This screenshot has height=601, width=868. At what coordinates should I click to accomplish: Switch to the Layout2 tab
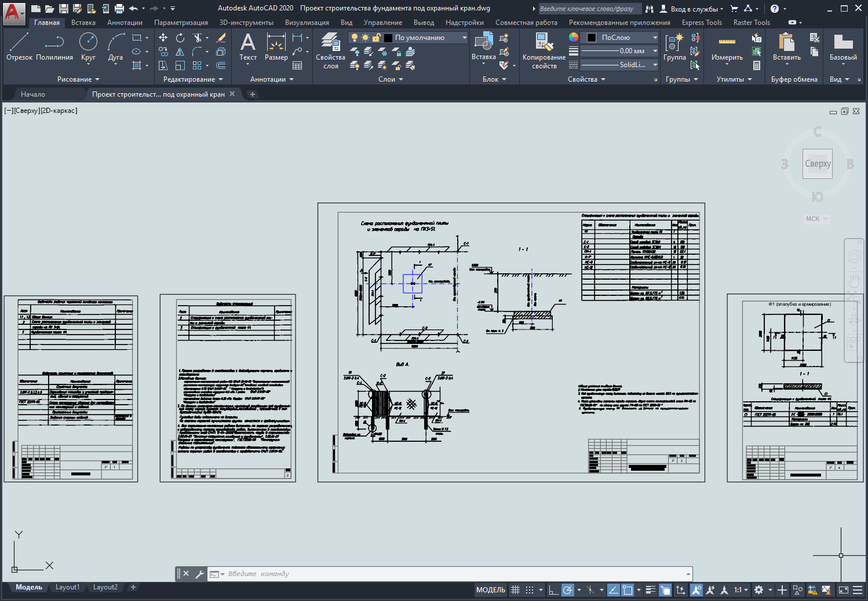click(x=105, y=587)
